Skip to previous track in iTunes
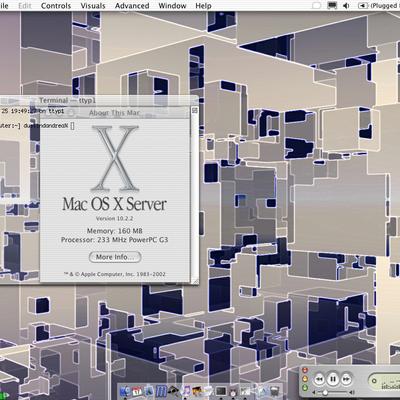 (319, 379)
